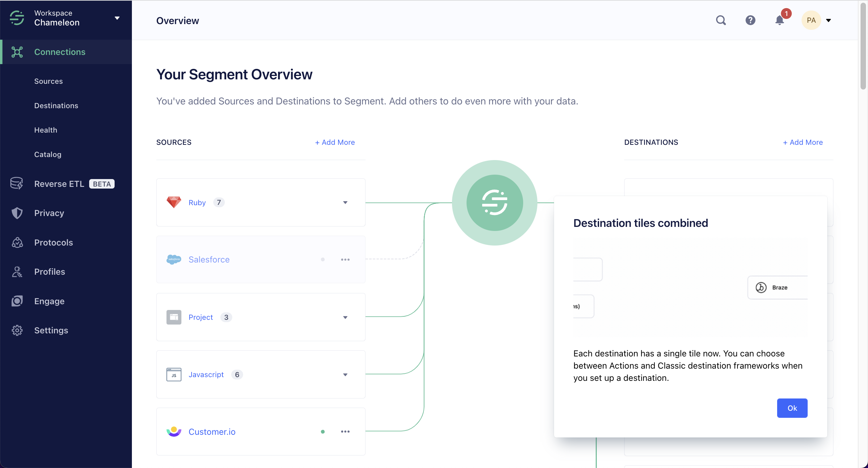868x468 pixels.
Task: Open Health under Connections
Action: point(46,130)
